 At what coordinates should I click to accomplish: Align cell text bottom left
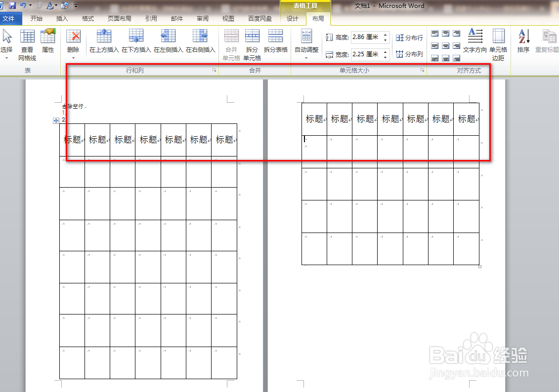[x=434, y=58]
